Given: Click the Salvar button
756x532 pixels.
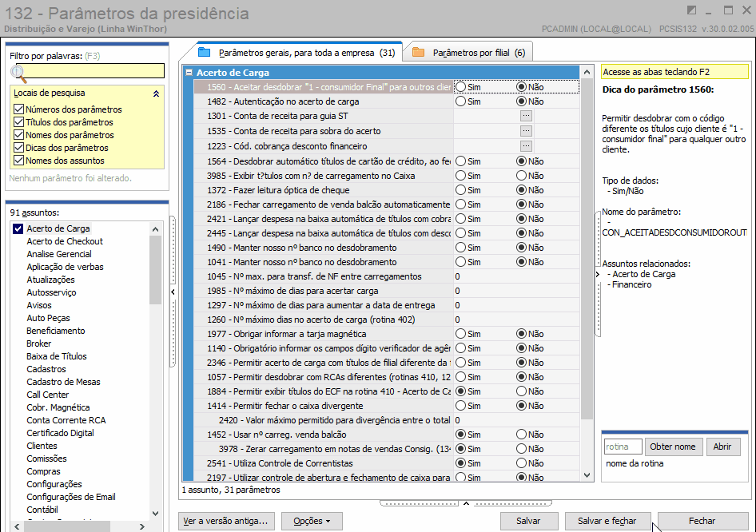Looking at the screenshot, I should [x=528, y=521].
